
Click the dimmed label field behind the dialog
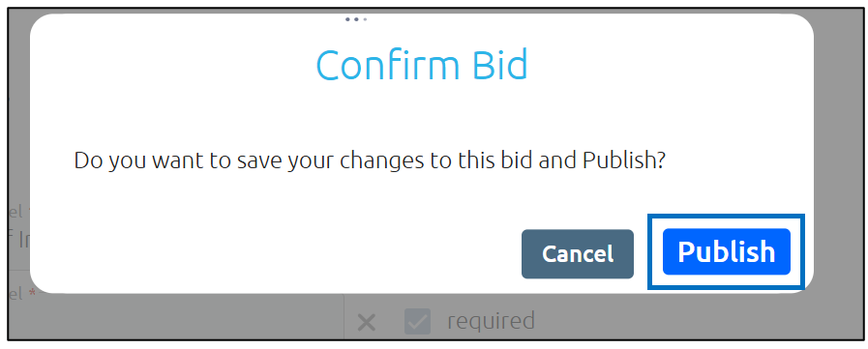coord(175,316)
